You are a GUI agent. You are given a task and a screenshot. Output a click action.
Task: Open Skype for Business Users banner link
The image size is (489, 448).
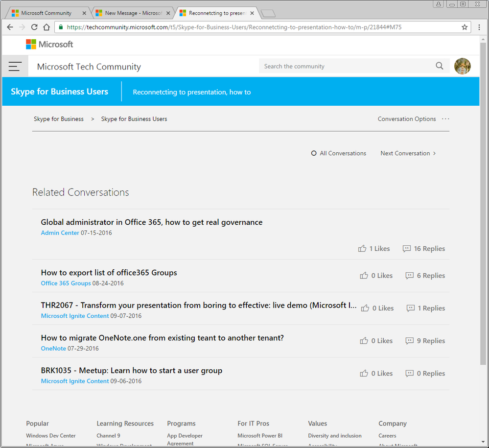point(60,92)
